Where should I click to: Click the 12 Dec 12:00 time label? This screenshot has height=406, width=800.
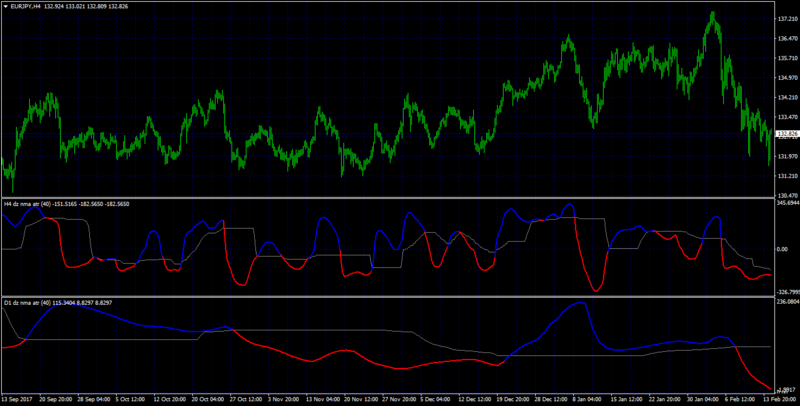474,399
